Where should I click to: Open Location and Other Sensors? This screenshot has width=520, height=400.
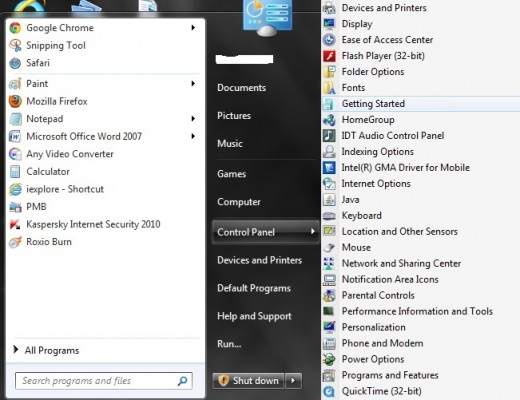(400, 232)
